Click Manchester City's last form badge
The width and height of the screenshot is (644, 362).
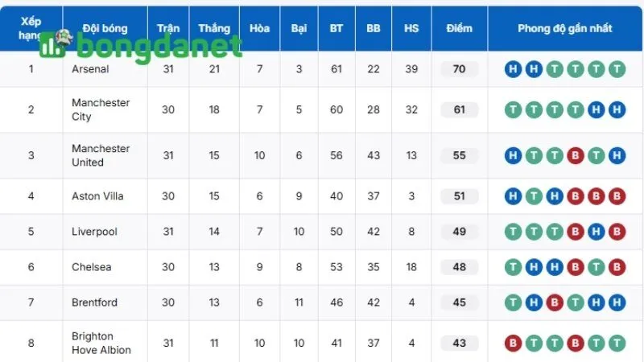pyautogui.click(x=617, y=110)
